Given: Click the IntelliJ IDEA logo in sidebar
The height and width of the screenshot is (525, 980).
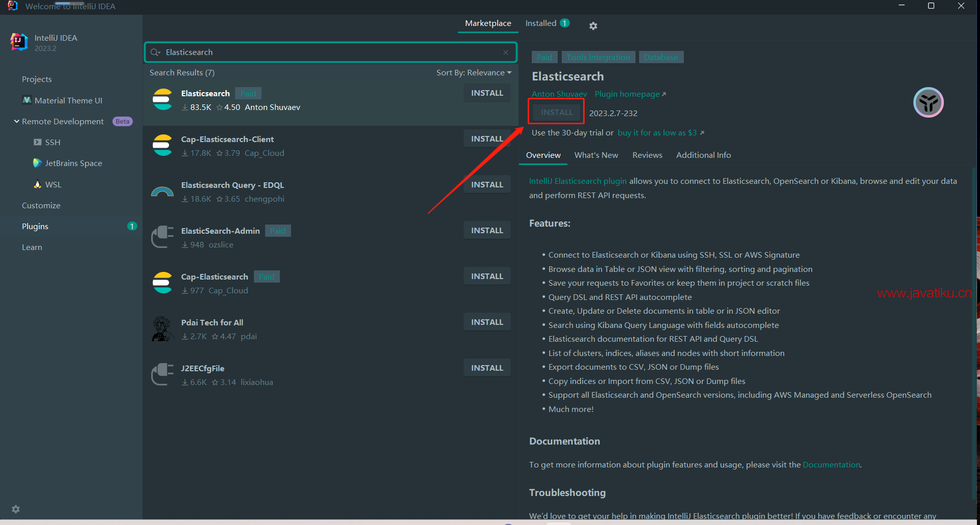Looking at the screenshot, I should pyautogui.click(x=19, y=42).
